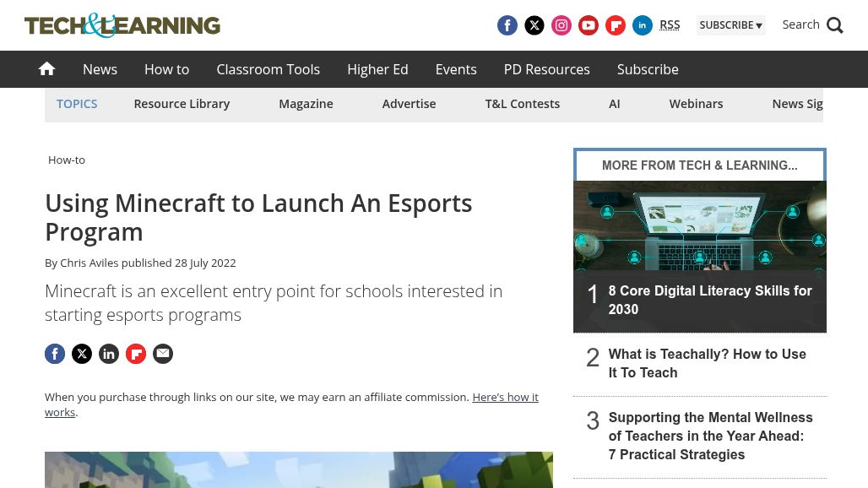868x488 pixels.
Task: Open the News menu item
Action: [x=100, y=69]
